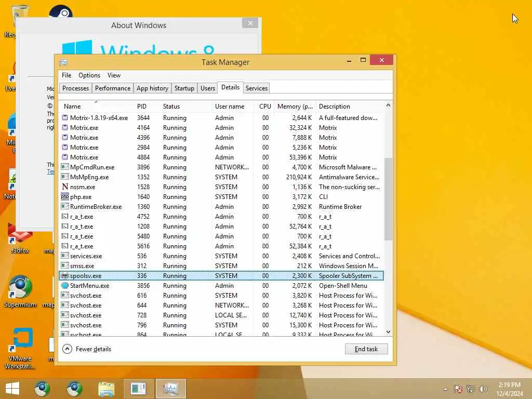Select the 'LOCAL SE...' user of PID 728
Viewport: 532px width, 399px height.
231,315
